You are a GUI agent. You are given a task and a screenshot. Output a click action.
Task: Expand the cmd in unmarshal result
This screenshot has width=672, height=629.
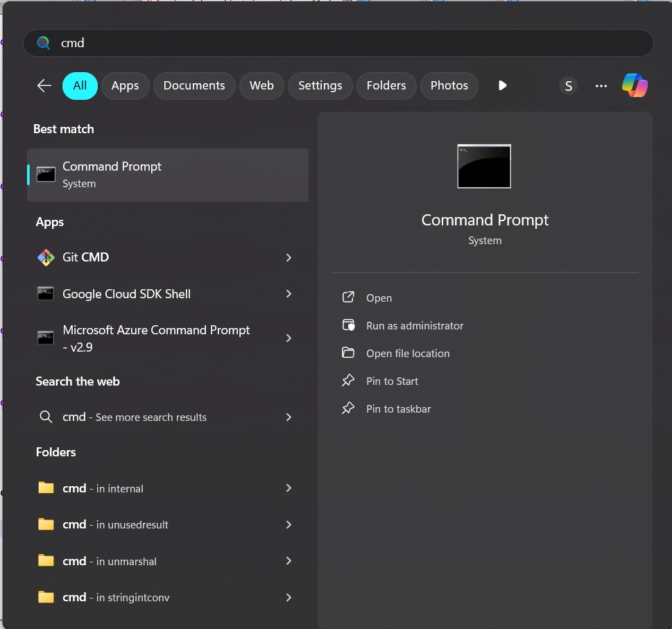click(x=288, y=561)
